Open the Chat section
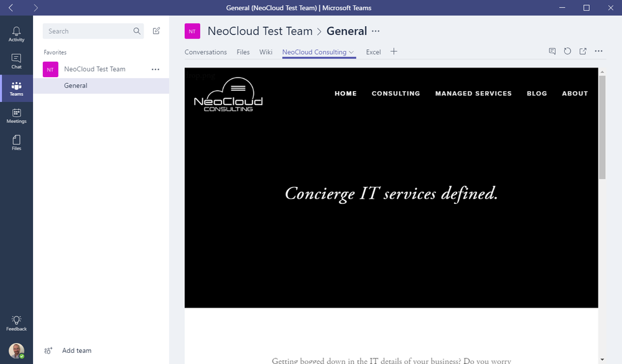This screenshot has height=364, width=622. (x=16, y=61)
